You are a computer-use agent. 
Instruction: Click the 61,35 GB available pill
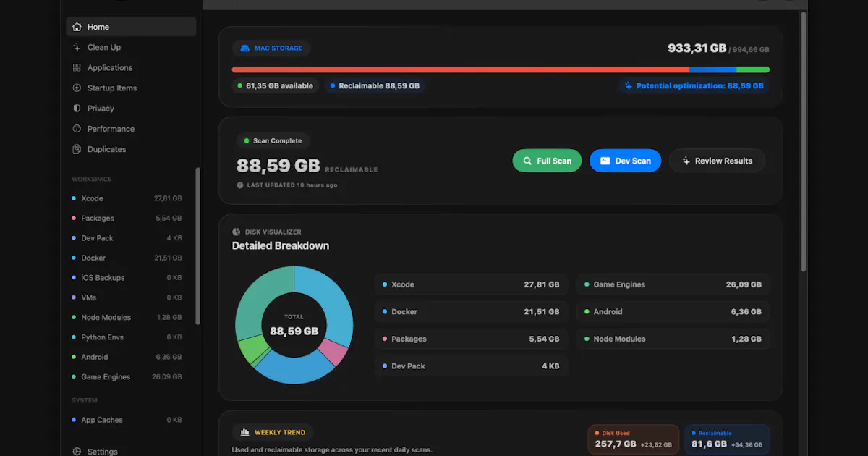point(276,85)
